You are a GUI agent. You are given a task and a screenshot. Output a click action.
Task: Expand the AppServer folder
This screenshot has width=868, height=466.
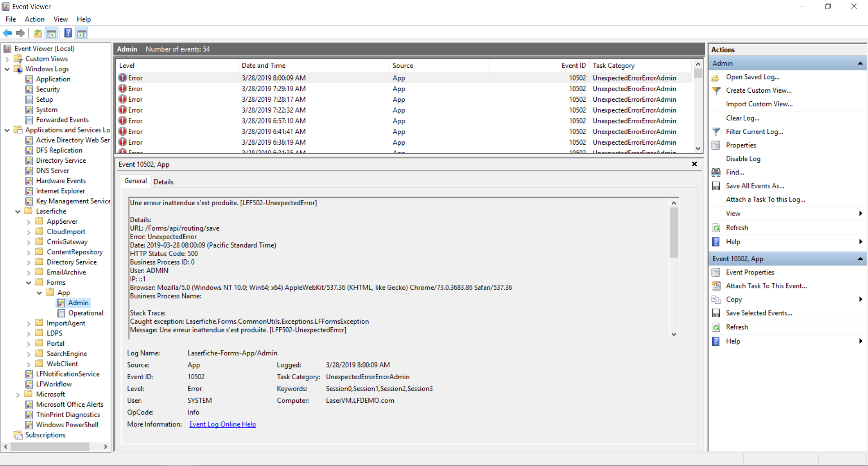pos(28,222)
